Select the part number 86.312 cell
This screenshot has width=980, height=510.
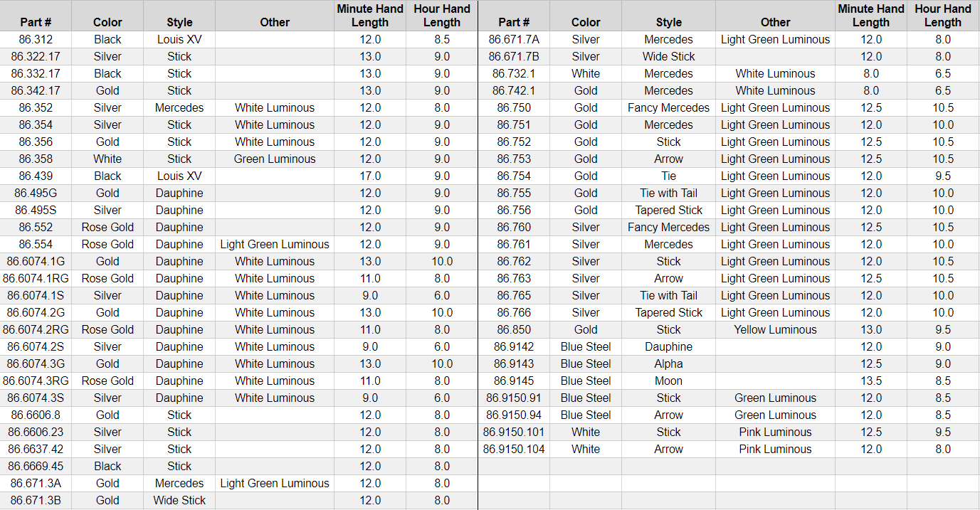click(36, 40)
